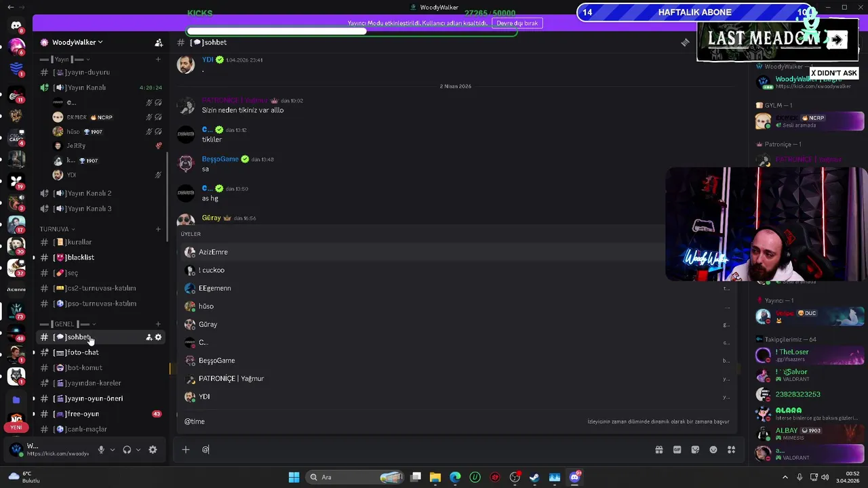868x488 pixels.
Task: Click member ALBAY in member list
Action: pos(811,434)
